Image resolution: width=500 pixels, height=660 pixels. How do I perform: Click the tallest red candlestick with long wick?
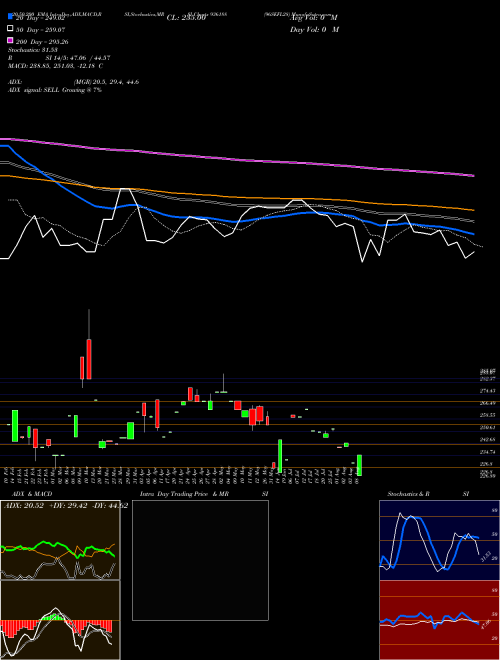(89, 359)
